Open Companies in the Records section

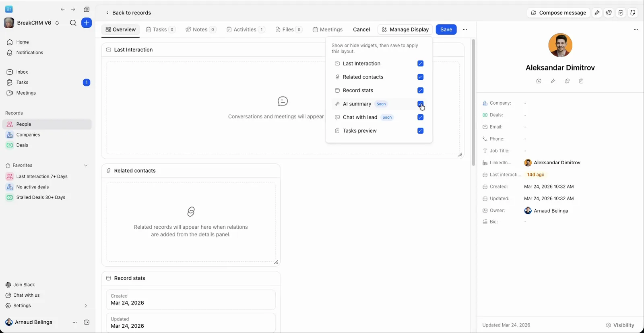point(47,135)
